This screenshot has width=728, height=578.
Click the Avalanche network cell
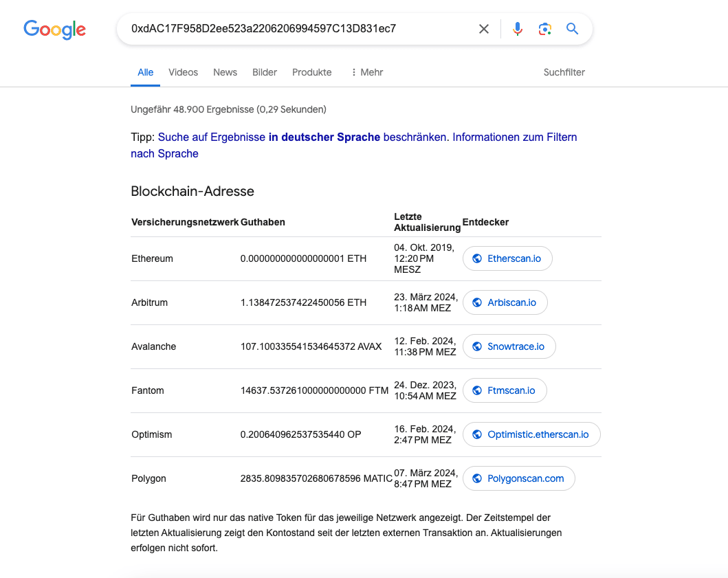click(154, 347)
